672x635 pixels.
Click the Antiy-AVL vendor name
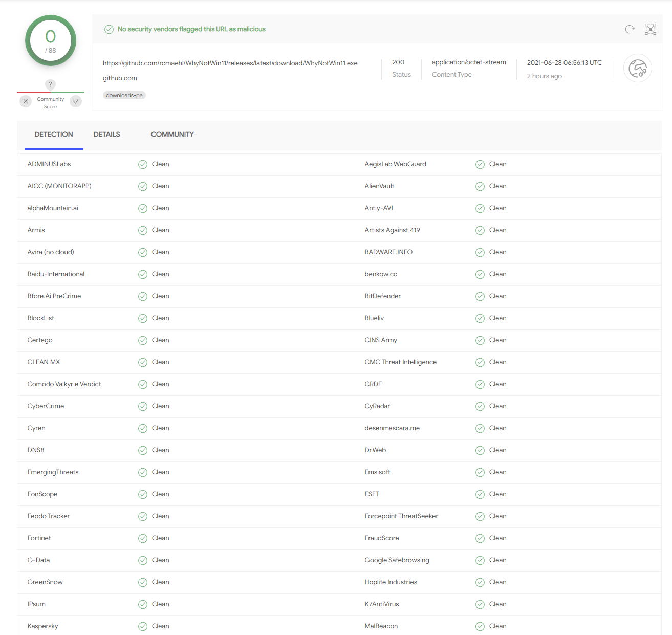[x=380, y=208]
